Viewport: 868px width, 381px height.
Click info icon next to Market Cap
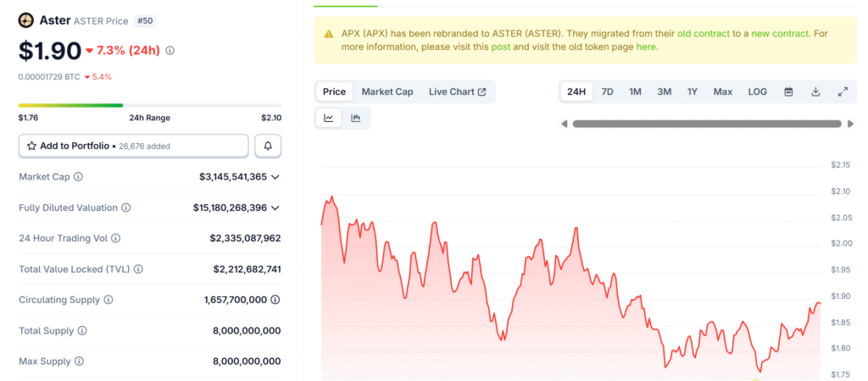tap(79, 177)
